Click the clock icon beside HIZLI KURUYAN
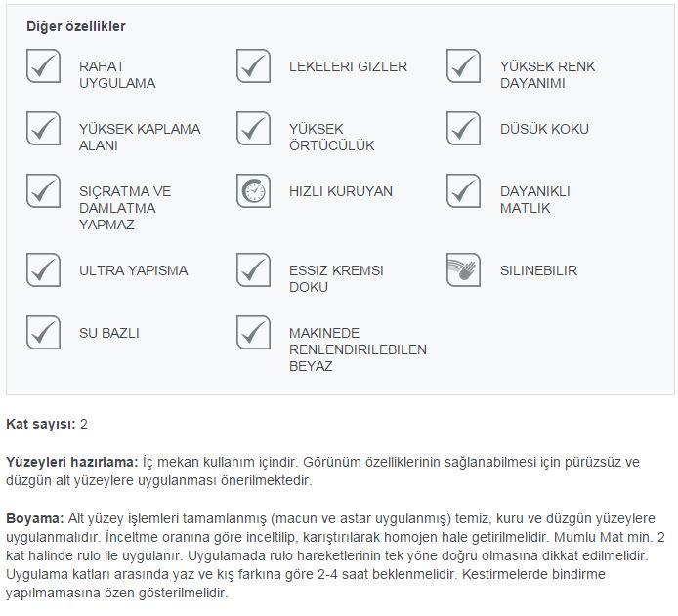Image resolution: width=678 pixels, height=616 pixels. click(253, 191)
